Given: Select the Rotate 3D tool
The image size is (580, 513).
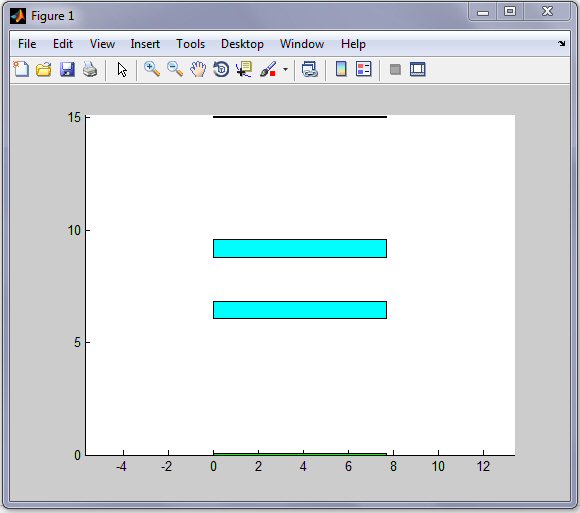Looking at the screenshot, I should [x=221, y=69].
